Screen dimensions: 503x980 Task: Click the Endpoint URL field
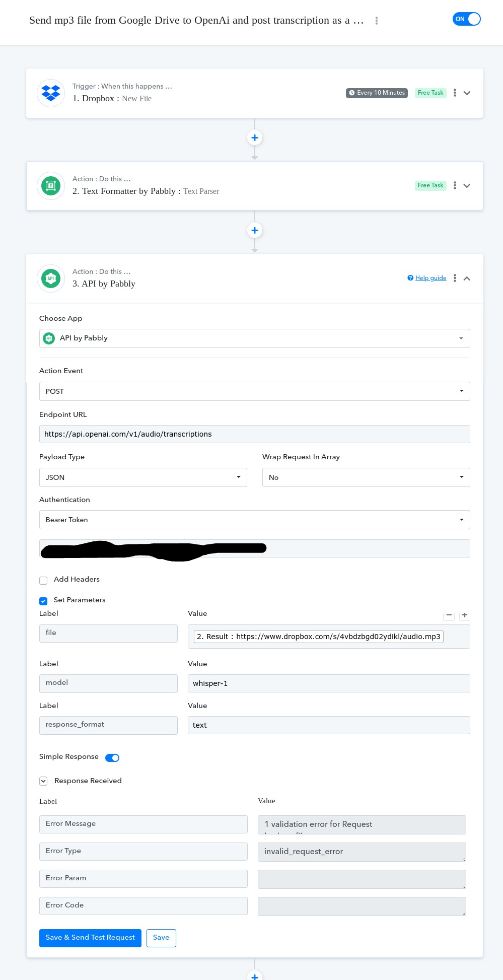pyautogui.click(x=255, y=434)
